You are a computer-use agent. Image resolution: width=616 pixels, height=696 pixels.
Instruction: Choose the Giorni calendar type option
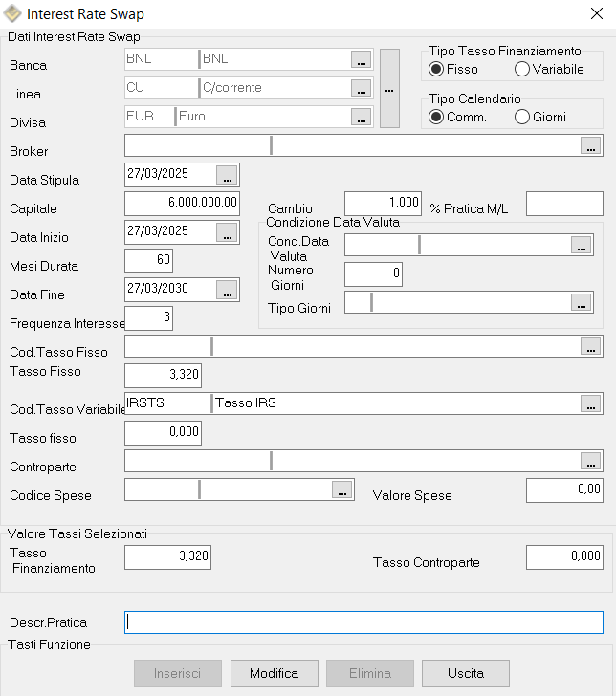522,117
